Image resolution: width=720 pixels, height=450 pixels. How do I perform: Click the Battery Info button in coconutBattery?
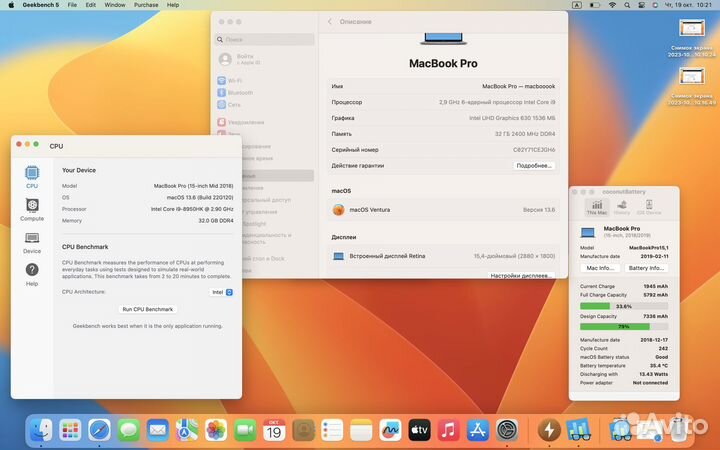pos(646,268)
